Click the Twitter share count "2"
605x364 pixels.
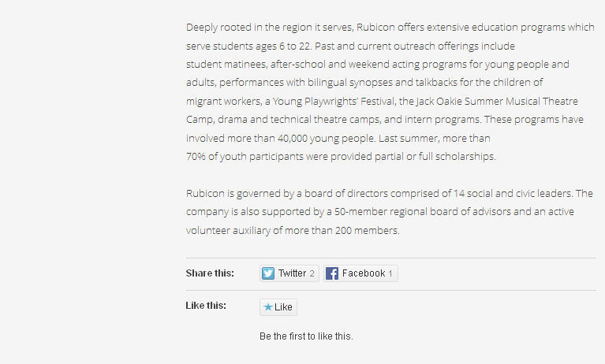(x=312, y=273)
